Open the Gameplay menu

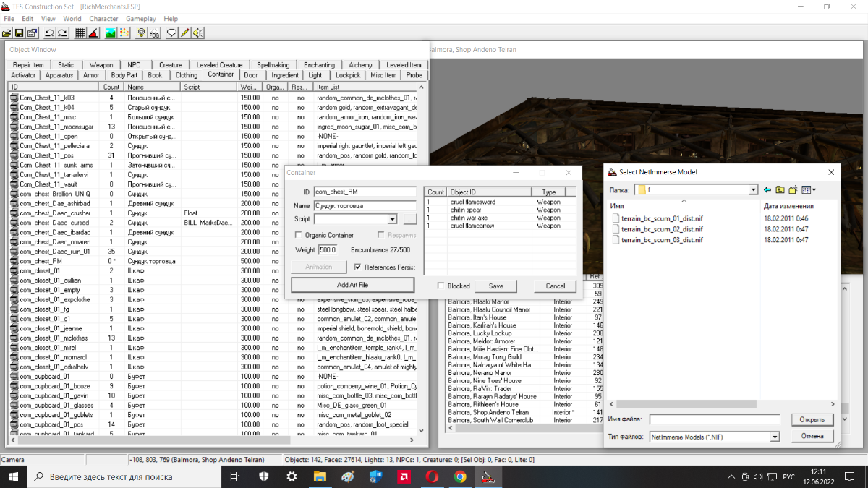pyautogui.click(x=142, y=18)
